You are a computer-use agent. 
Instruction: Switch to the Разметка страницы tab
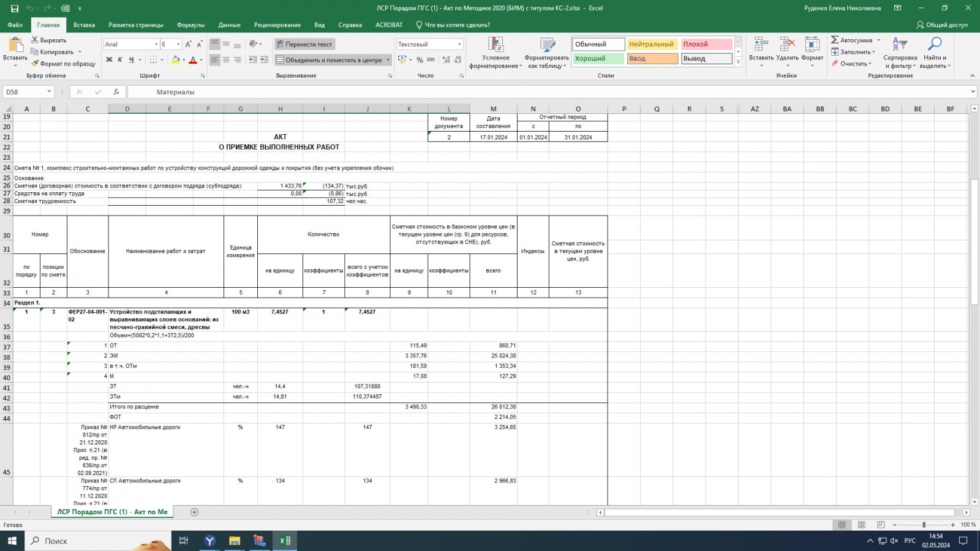(136, 25)
